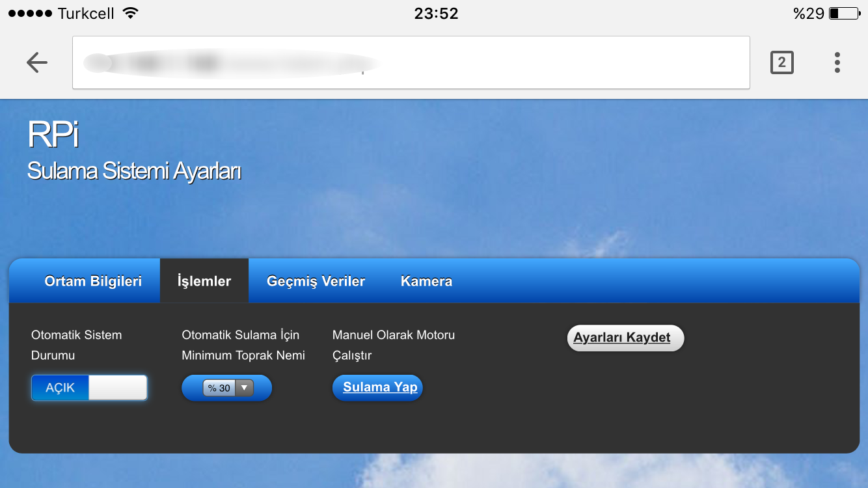Go to the Kamera tab
Image resolution: width=868 pixels, height=488 pixels.
pos(426,281)
